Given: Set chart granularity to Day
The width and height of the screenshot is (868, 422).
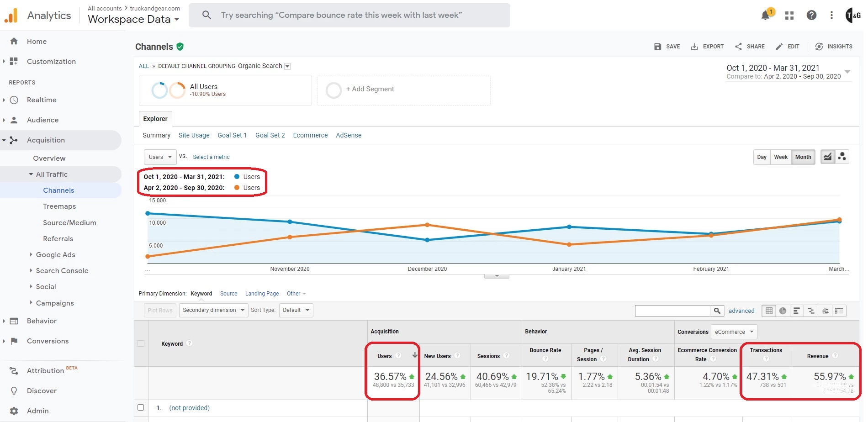Looking at the screenshot, I should point(762,157).
